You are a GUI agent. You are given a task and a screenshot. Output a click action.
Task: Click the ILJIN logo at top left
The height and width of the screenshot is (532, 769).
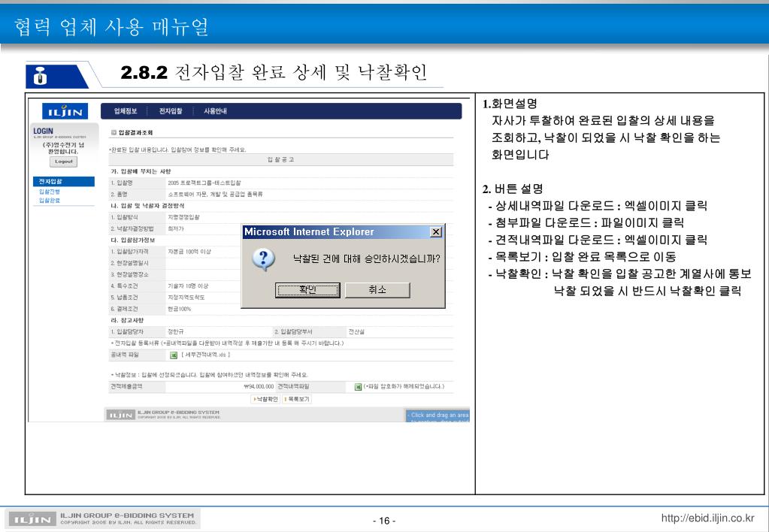(65, 110)
